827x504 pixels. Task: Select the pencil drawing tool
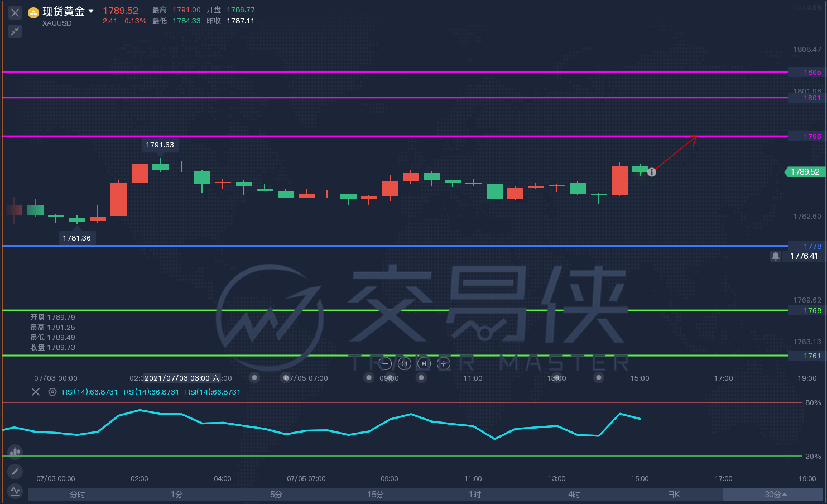(x=15, y=472)
